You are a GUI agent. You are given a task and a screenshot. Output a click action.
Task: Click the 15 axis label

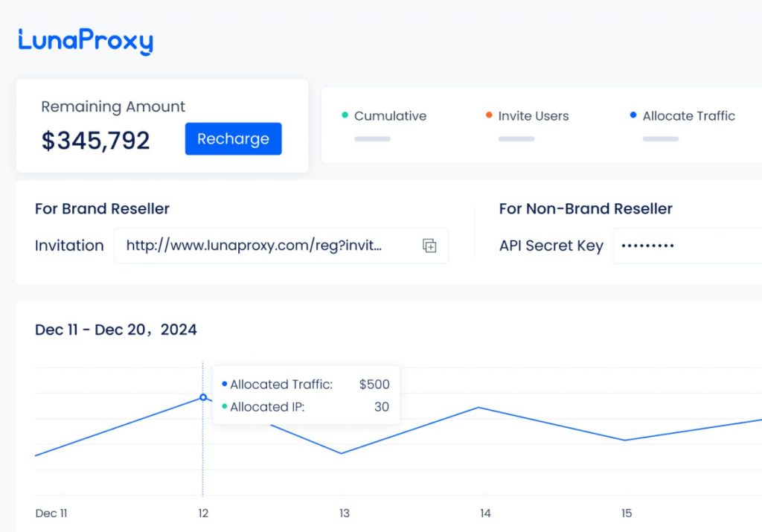[627, 513]
